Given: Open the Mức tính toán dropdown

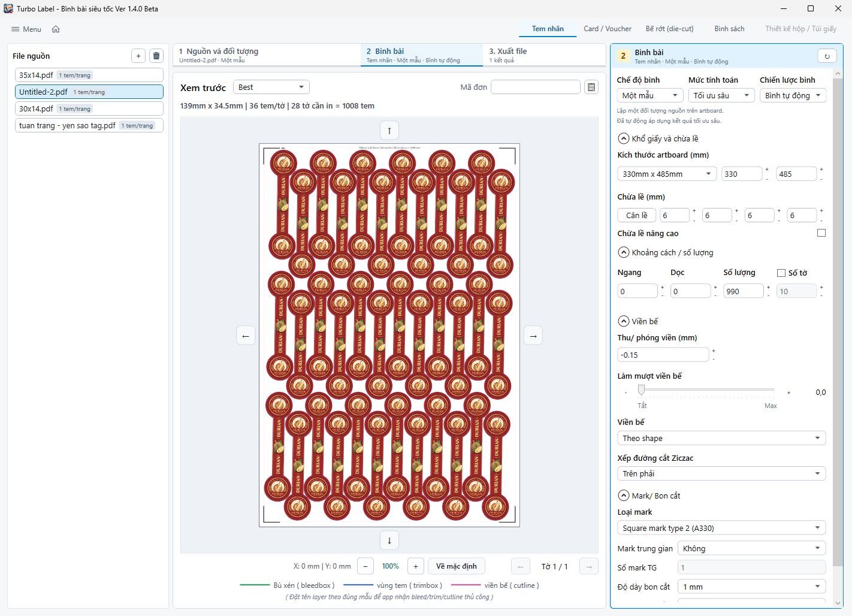Looking at the screenshot, I should (721, 95).
